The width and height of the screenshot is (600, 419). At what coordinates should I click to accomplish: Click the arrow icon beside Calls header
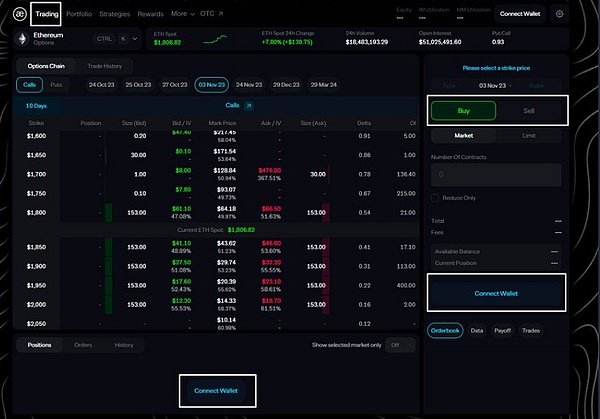(x=249, y=104)
